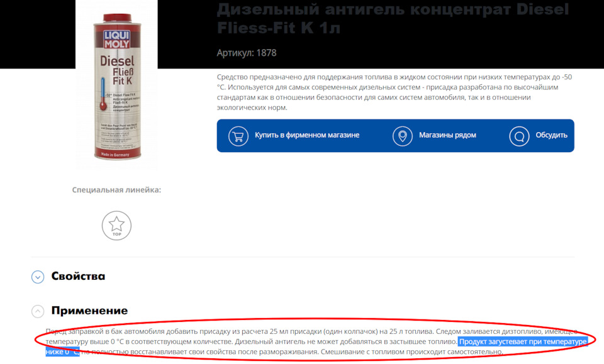Click the Diesel Fliess-Fit K bottle image
The height and width of the screenshot is (364, 604).
pyautogui.click(x=117, y=87)
